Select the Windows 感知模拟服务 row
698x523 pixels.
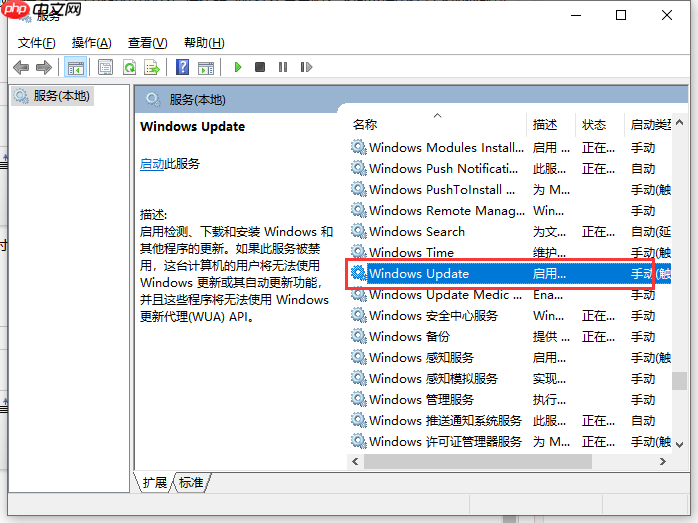coord(510,378)
